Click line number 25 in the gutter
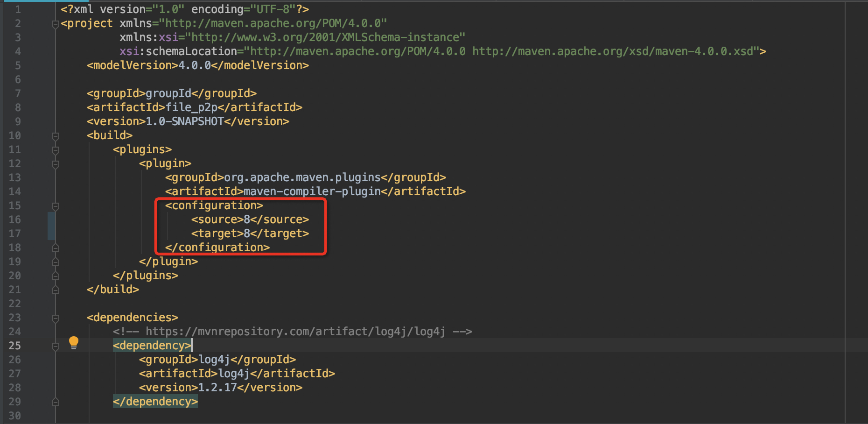This screenshot has height=424, width=868. (x=14, y=346)
